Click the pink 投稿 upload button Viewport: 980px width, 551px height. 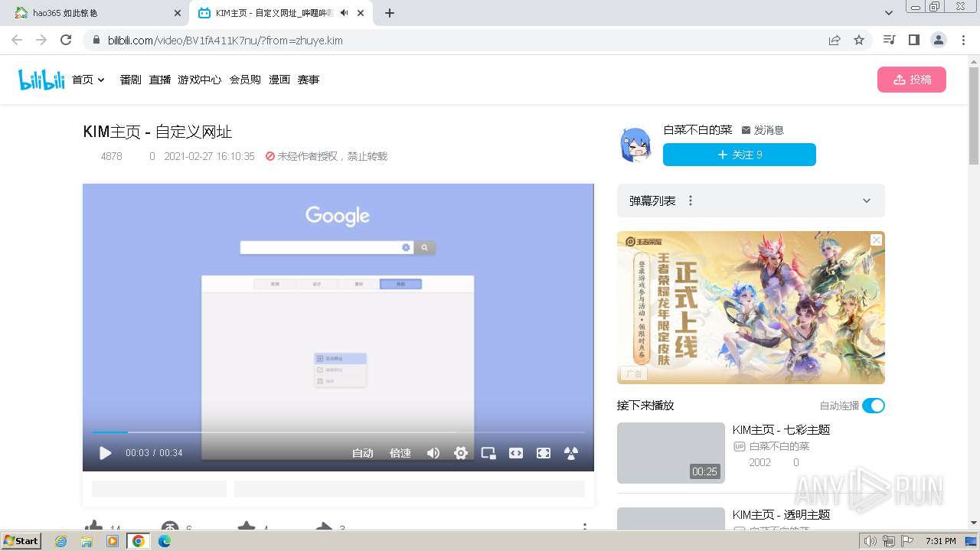pos(912,80)
